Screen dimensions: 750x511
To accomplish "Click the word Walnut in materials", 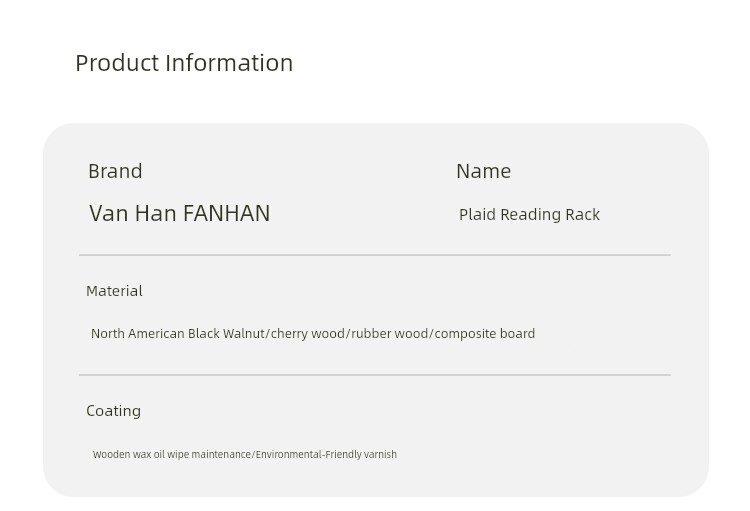I will [243, 333].
